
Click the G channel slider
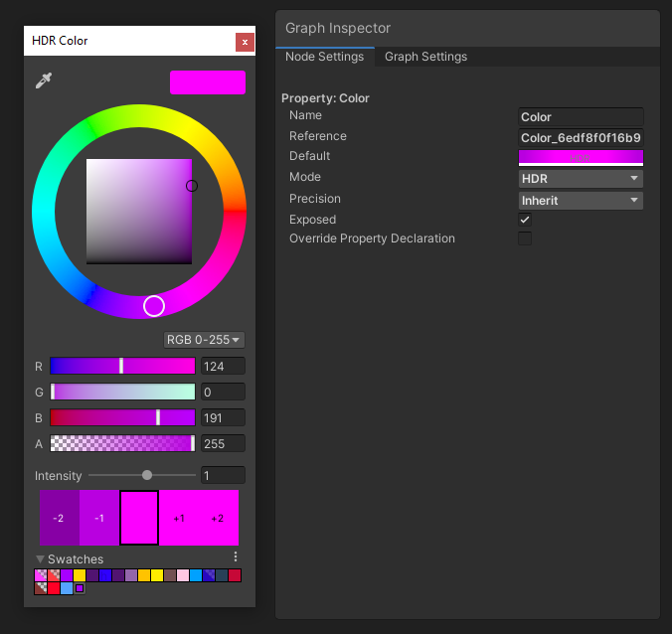tap(122, 392)
